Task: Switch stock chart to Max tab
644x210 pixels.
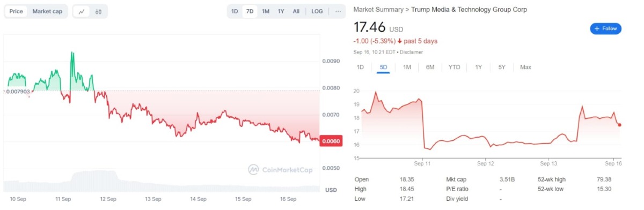Action: (x=525, y=67)
